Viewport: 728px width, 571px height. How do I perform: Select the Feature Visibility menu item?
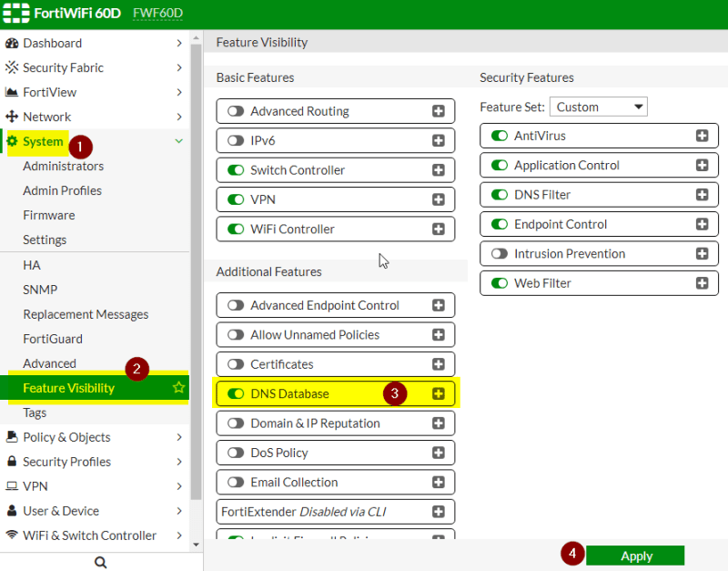coord(95,387)
